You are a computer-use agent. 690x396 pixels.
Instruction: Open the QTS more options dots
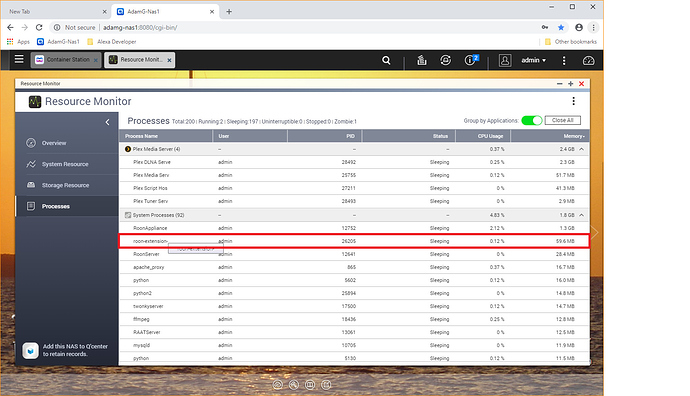[x=564, y=60]
